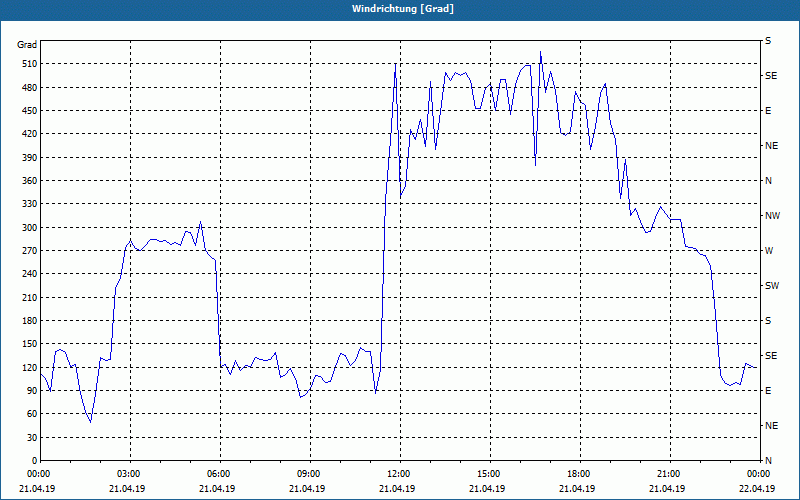Select the 450 axis value
Viewport: 800px width, 500px height.
click(30, 111)
